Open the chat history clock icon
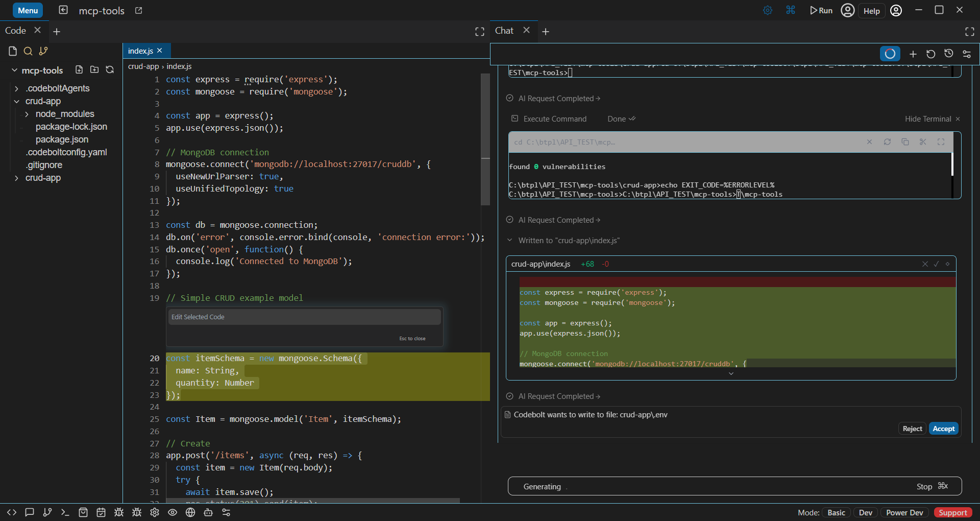The width and height of the screenshot is (980, 521). tap(949, 54)
